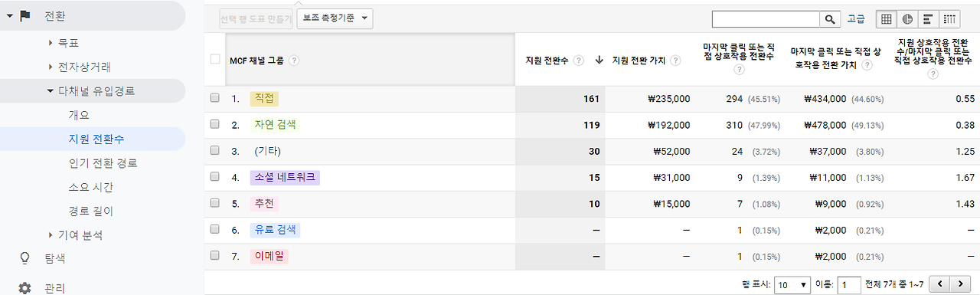This screenshot has height=295, width=980.
Task: Click help icon next to MCF 채널 그룹
Action: [295, 61]
